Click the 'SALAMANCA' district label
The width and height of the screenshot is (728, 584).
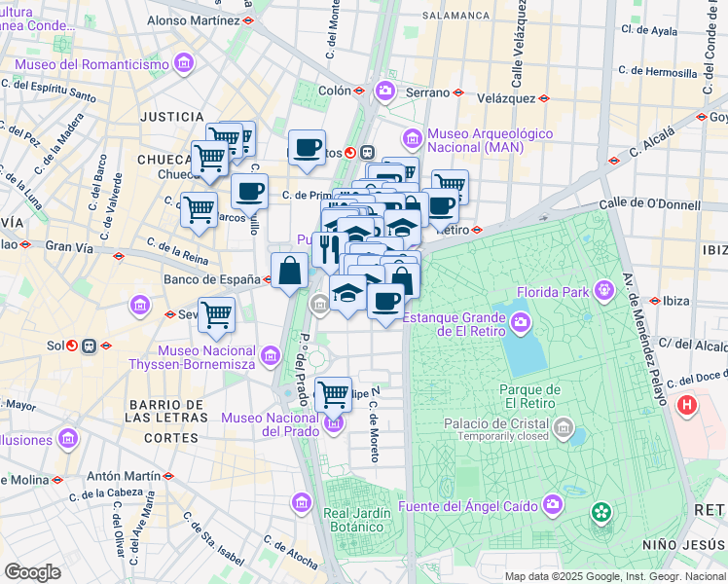(455, 16)
